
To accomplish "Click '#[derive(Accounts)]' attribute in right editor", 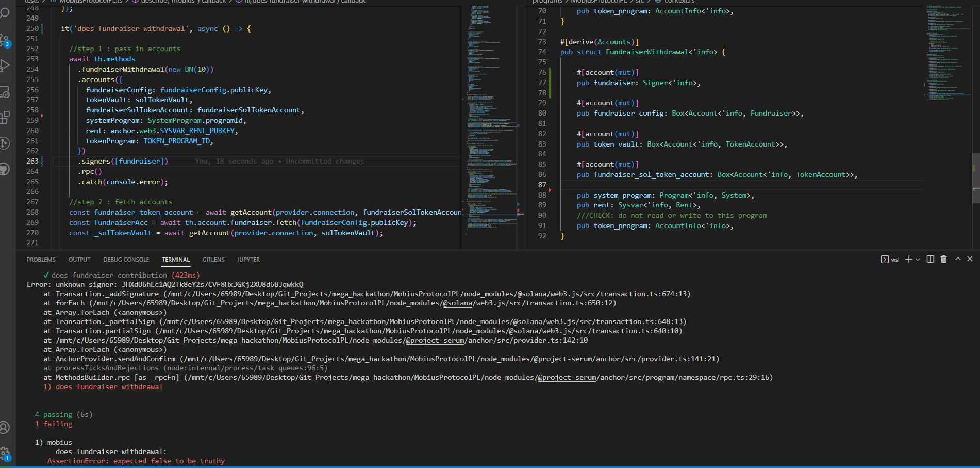I will pos(600,42).
